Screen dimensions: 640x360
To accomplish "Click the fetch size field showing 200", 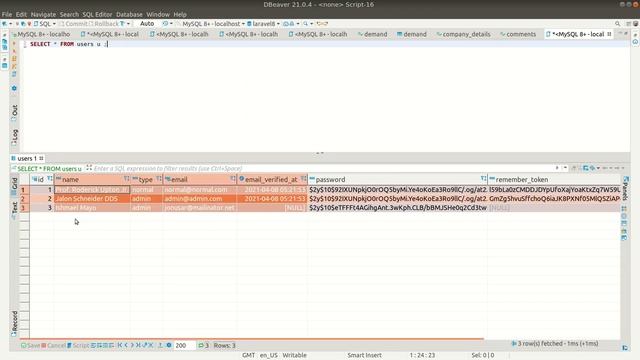I will (x=184, y=345).
